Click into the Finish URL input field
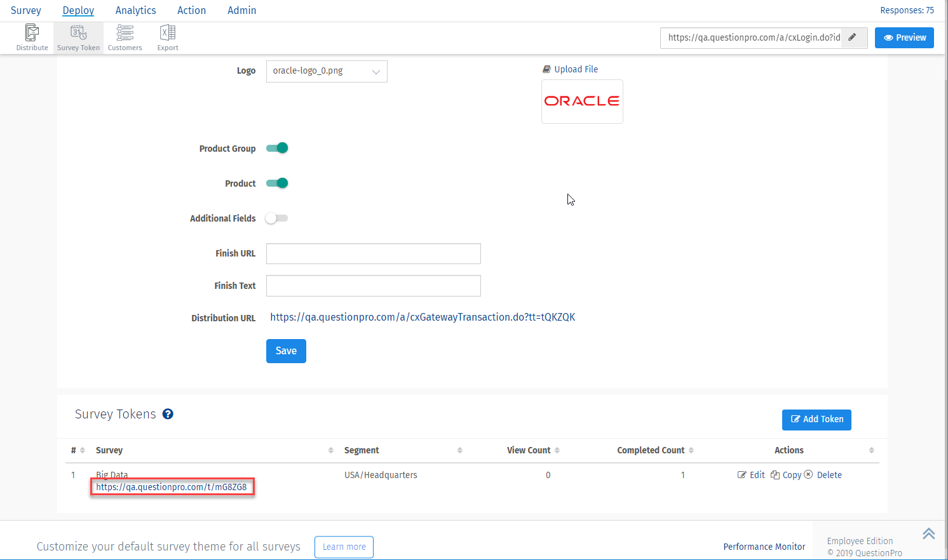 point(374,253)
